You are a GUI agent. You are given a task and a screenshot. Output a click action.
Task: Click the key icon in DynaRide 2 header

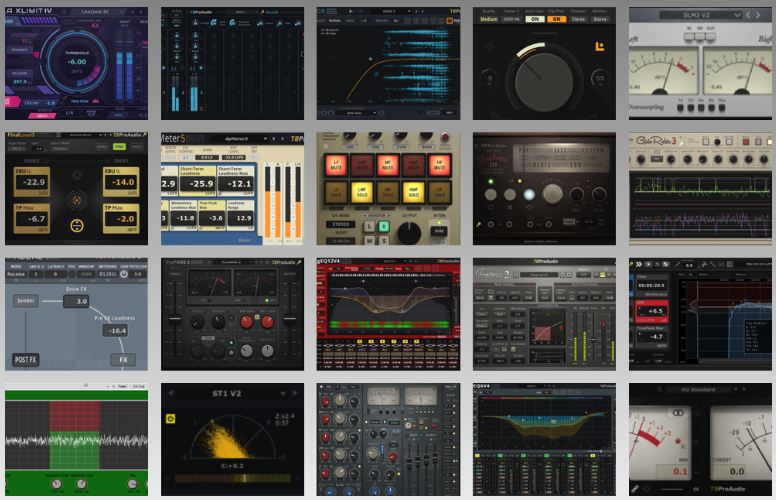299,262
